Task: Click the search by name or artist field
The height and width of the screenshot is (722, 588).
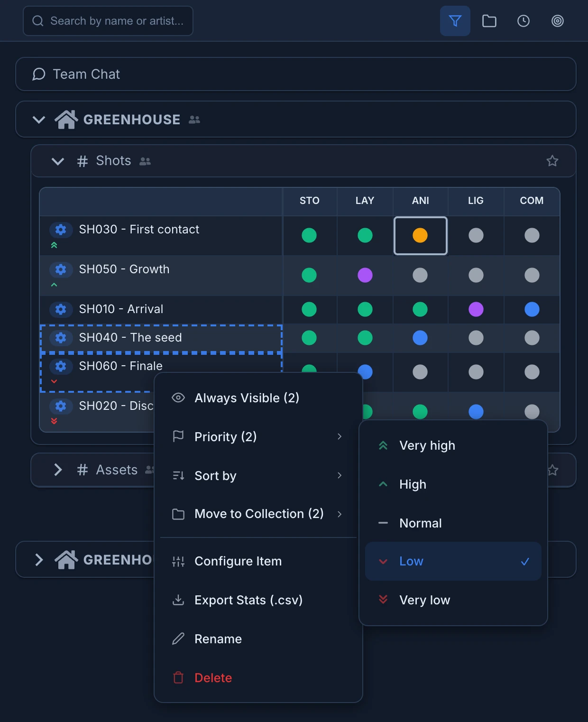Action: [x=108, y=21]
